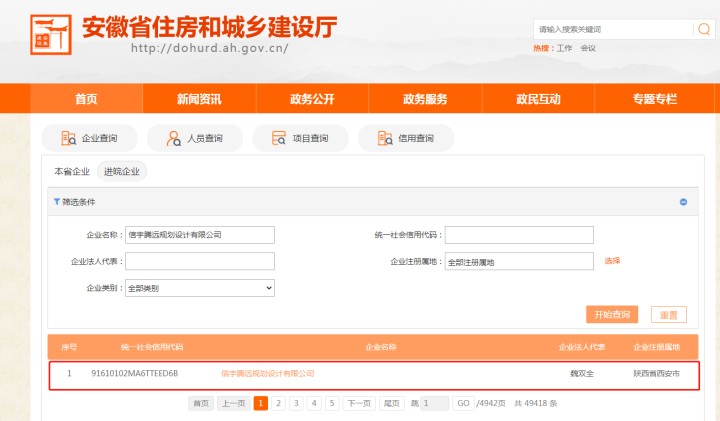Viewport: 720px width, 421px height.
Task: Click hot search keyword 会议
Action: 588,48
